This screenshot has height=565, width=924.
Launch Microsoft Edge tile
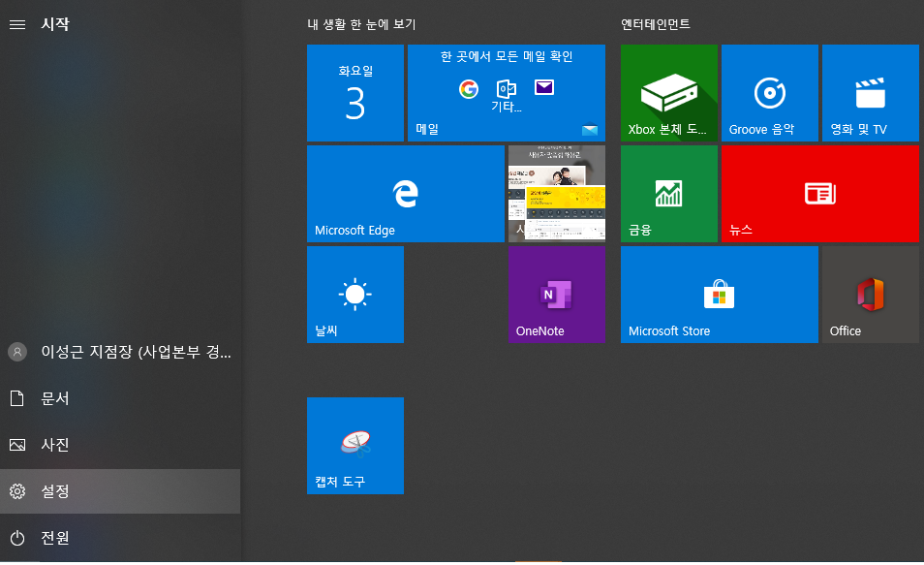(x=406, y=194)
